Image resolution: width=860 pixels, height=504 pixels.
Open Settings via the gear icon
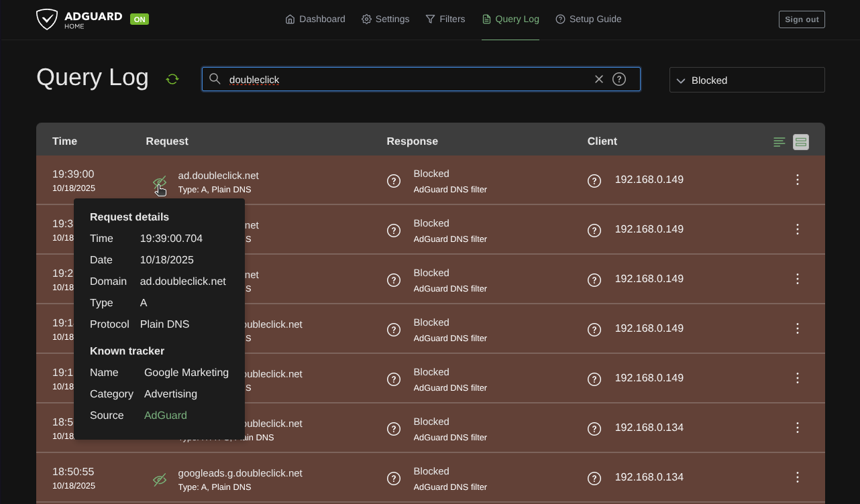click(x=366, y=19)
